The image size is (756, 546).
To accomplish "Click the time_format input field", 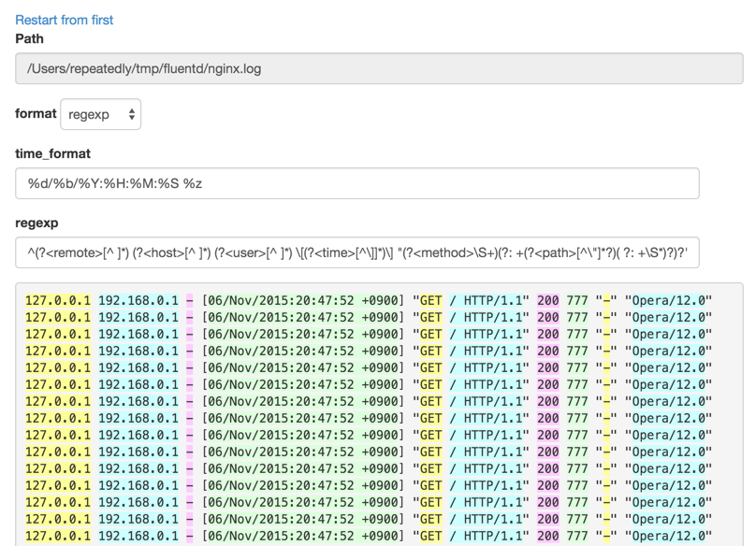I will [357, 183].
